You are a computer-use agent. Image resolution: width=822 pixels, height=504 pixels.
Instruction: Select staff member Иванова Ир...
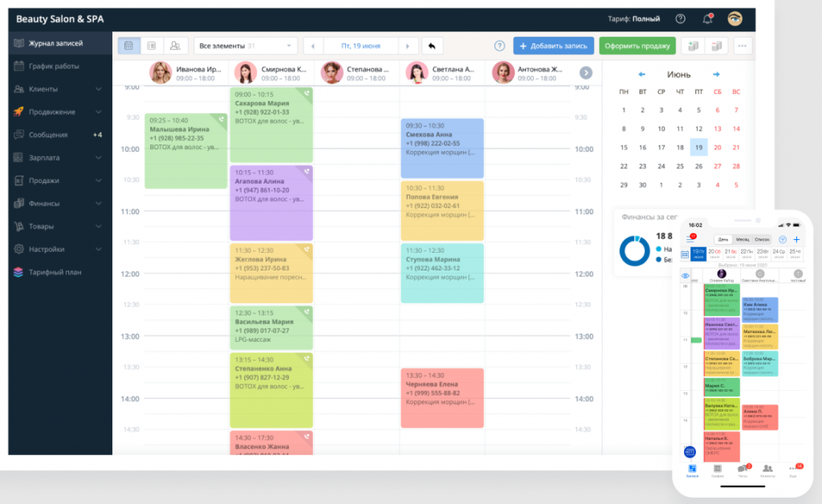(185, 73)
